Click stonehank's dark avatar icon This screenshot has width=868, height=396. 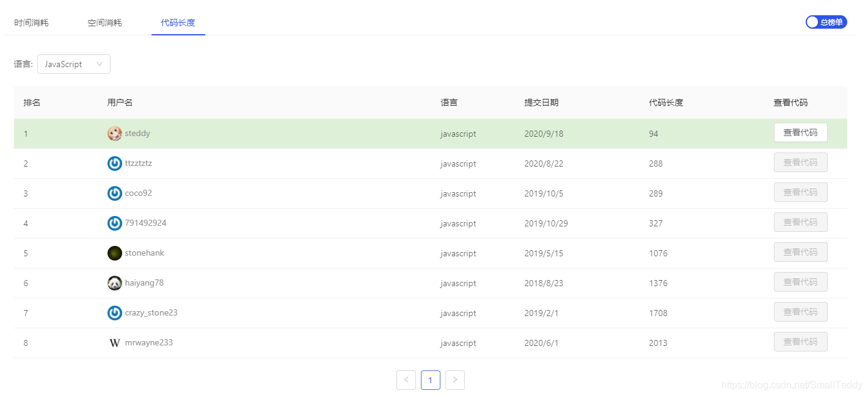pyautogui.click(x=114, y=253)
